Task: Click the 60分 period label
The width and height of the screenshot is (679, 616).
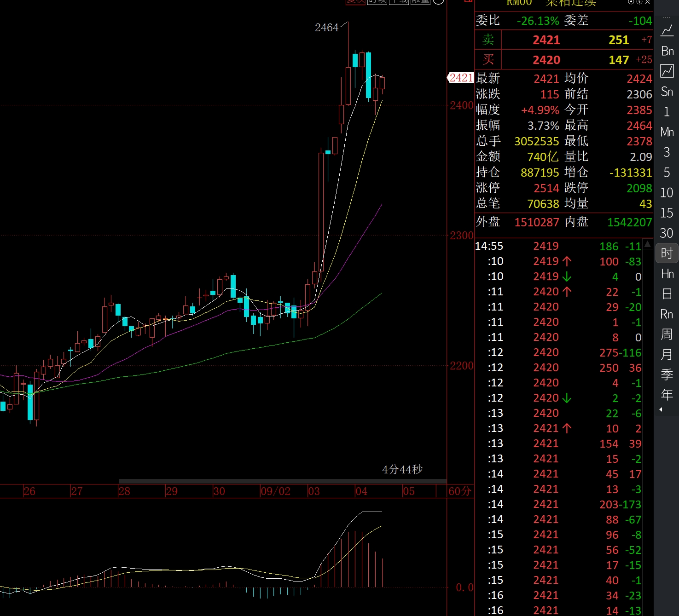Action: tap(460, 491)
